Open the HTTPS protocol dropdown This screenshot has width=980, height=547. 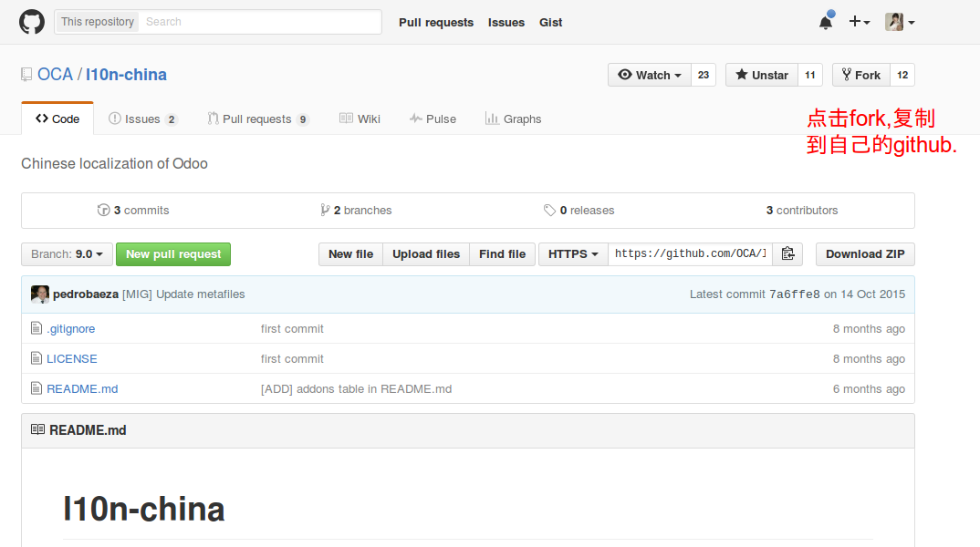(x=573, y=254)
